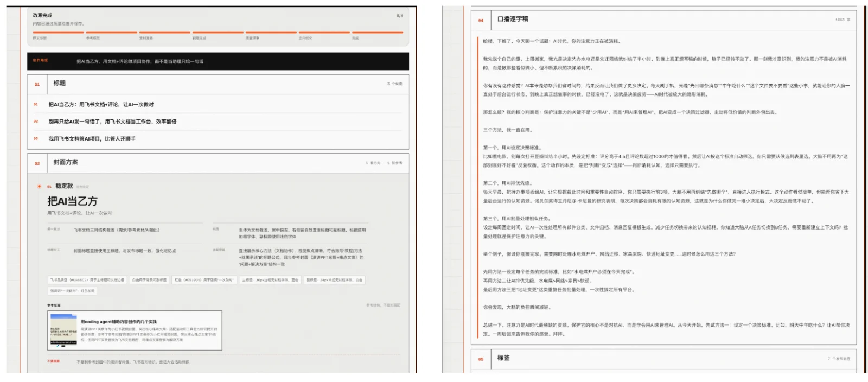Click cover subtitle 用飞书文档+评论，让AI一次做对

[x=79, y=213]
